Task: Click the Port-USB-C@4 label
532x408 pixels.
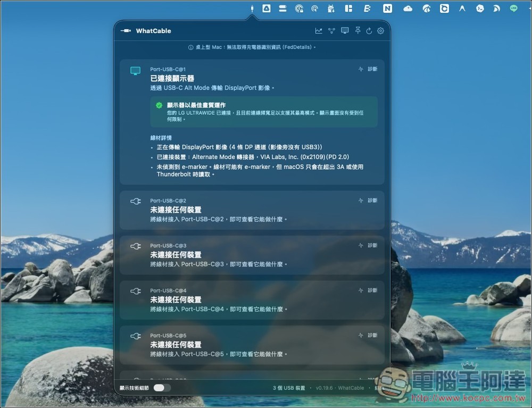Action: [168, 290]
